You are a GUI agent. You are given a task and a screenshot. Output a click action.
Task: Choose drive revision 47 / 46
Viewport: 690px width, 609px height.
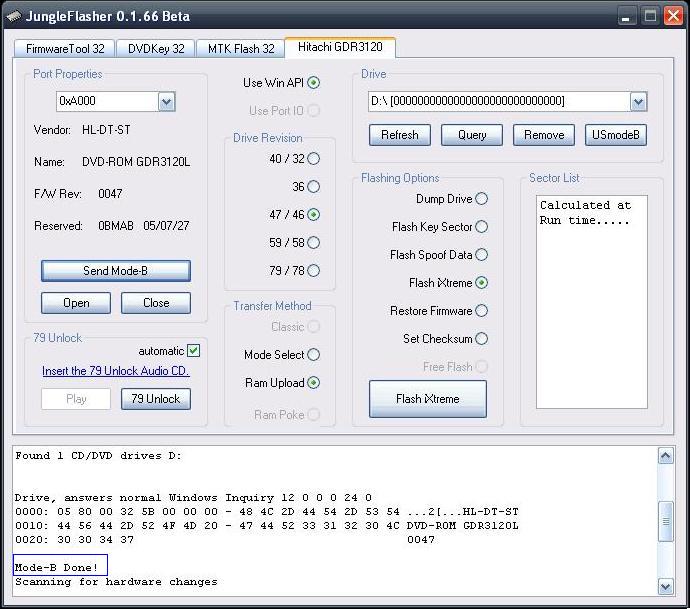tap(314, 215)
